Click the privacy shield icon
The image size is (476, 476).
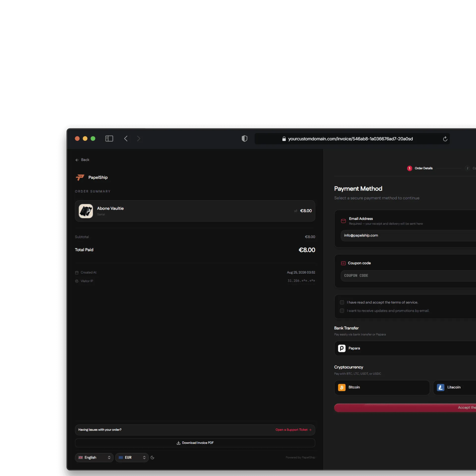click(x=244, y=139)
